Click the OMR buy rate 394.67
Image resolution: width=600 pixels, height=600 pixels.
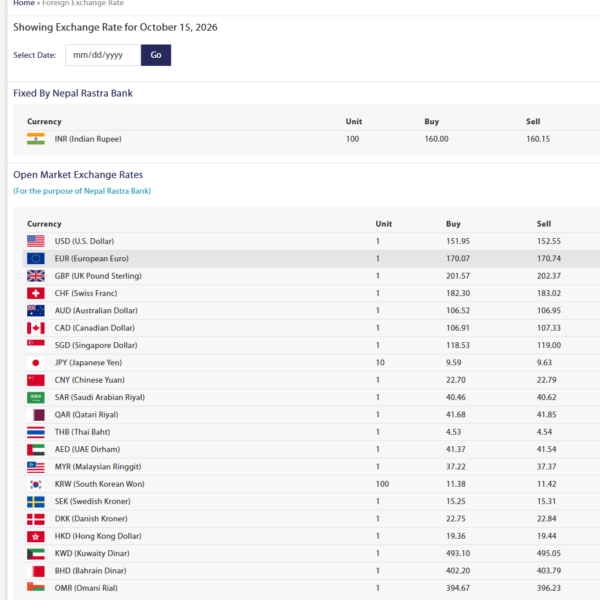coord(458,588)
